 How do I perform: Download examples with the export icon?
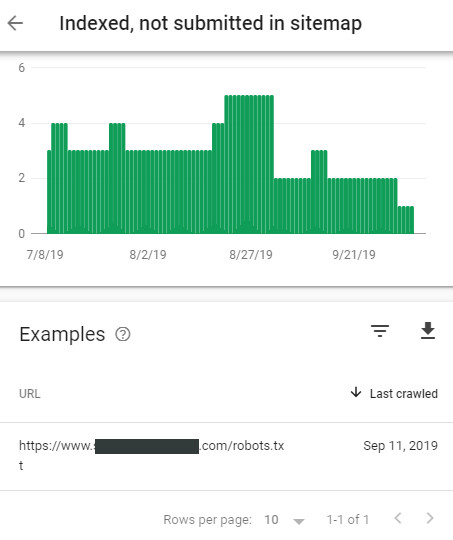point(428,331)
